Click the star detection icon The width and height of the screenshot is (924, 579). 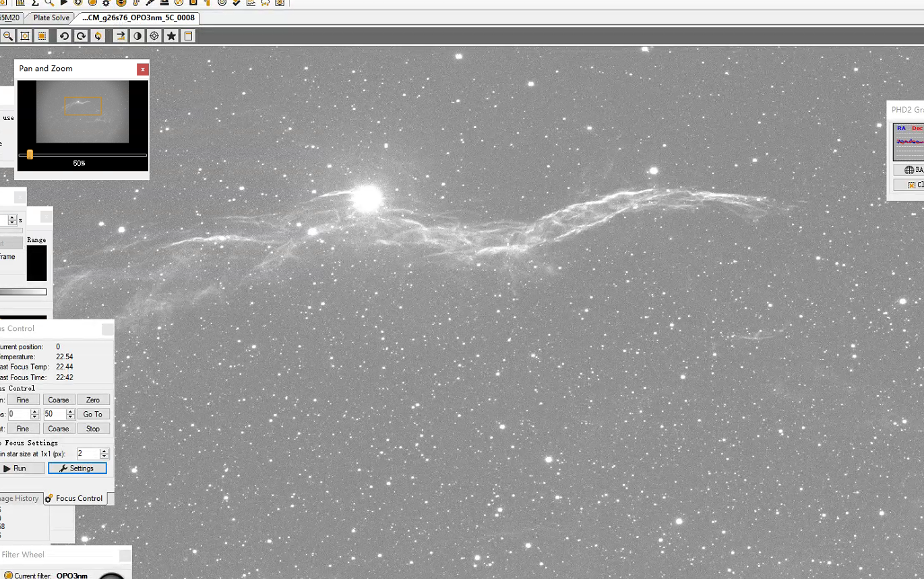[x=171, y=36]
